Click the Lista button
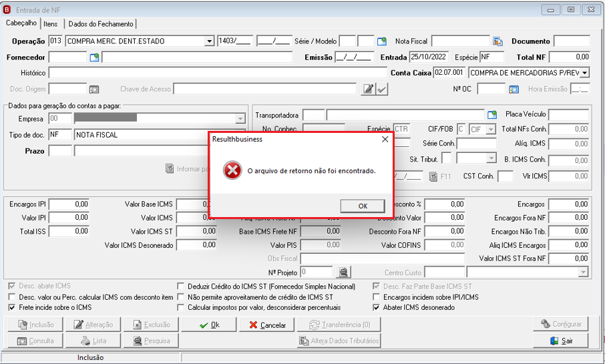Image resolution: width=605 pixels, height=364 pixels. pyautogui.click(x=93, y=341)
